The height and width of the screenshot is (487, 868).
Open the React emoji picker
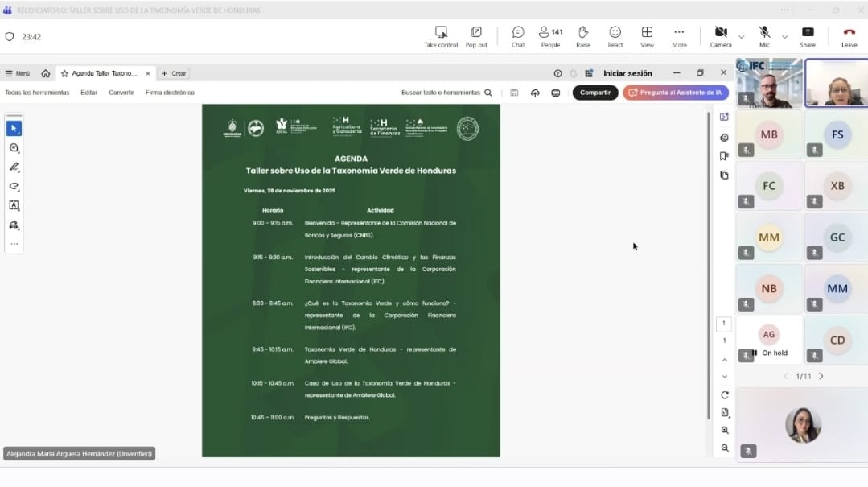[615, 35]
